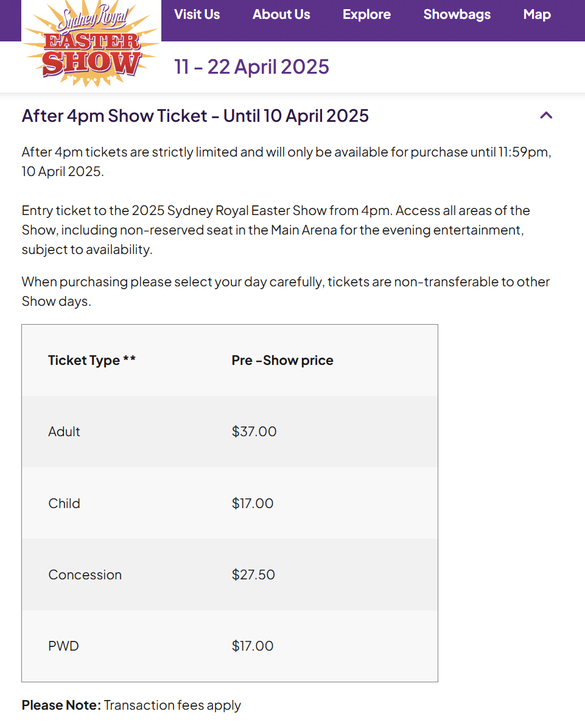This screenshot has height=728, width=585.
Task: Click the Pre-Show price column header
Action: [x=282, y=360]
